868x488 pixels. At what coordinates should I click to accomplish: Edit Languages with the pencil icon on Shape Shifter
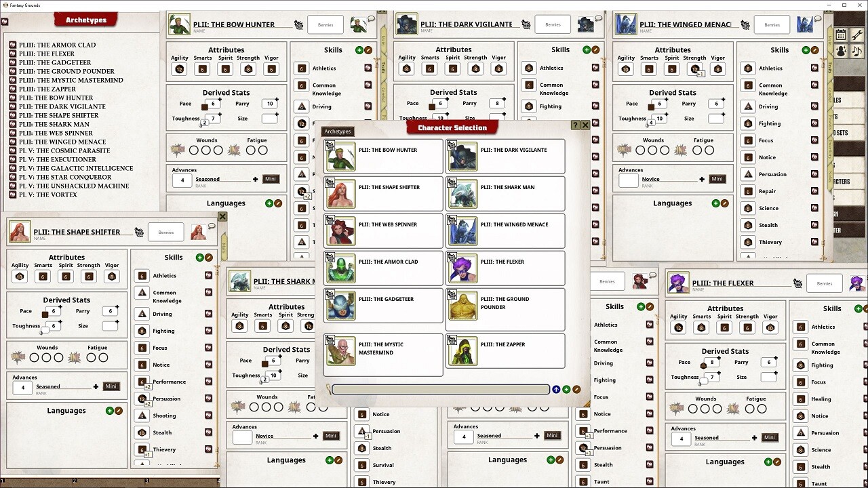117,410
